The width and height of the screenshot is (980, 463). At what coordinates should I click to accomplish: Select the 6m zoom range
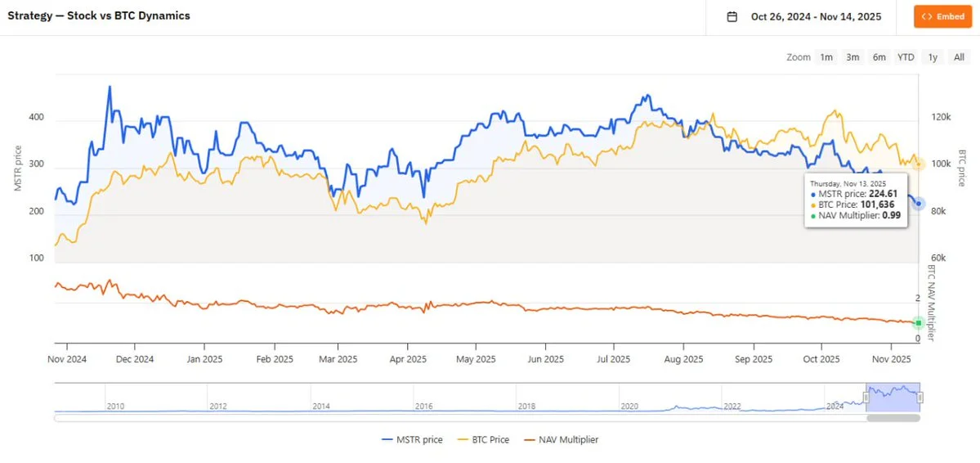pos(879,57)
